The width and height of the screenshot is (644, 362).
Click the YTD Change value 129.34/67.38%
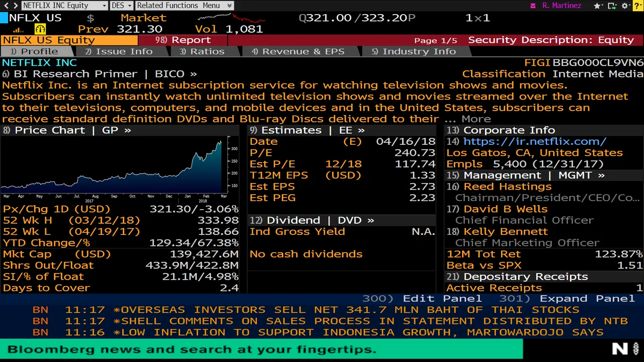(x=194, y=243)
